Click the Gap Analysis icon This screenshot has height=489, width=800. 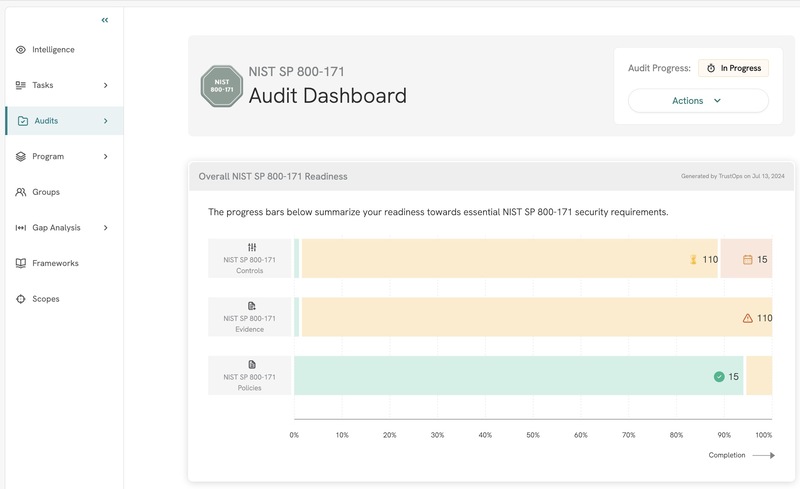click(20, 228)
